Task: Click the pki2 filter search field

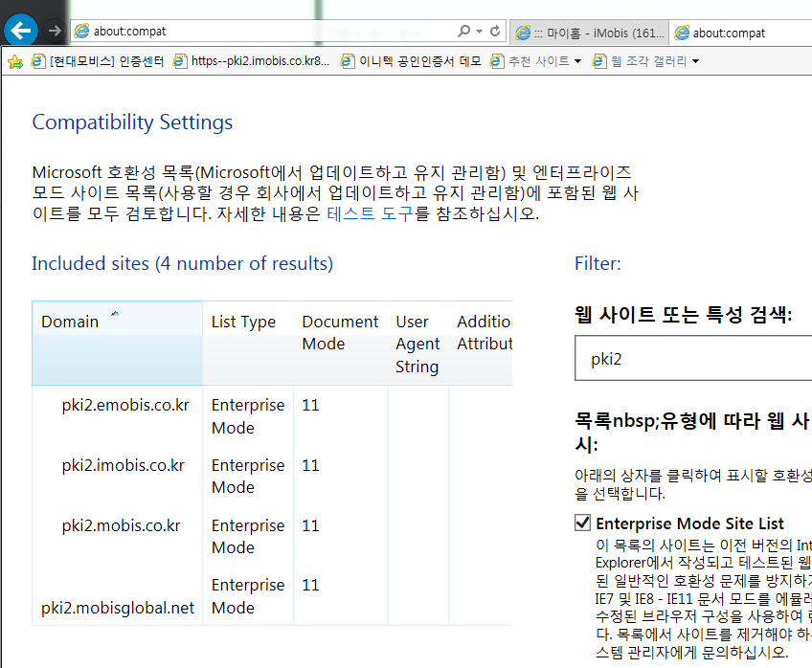Action: tap(693, 358)
